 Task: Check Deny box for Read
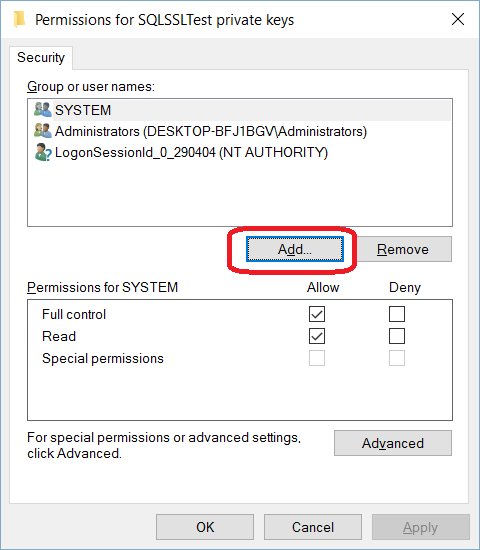(x=397, y=336)
